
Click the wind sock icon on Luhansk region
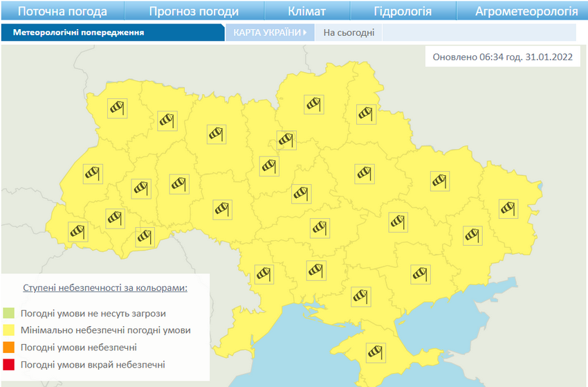(508, 208)
